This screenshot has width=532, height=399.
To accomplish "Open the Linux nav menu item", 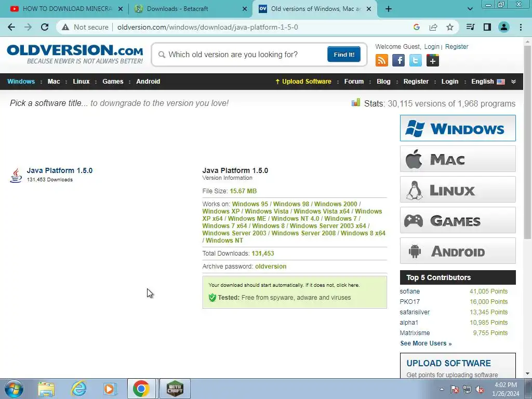I will click(x=81, y=82).
